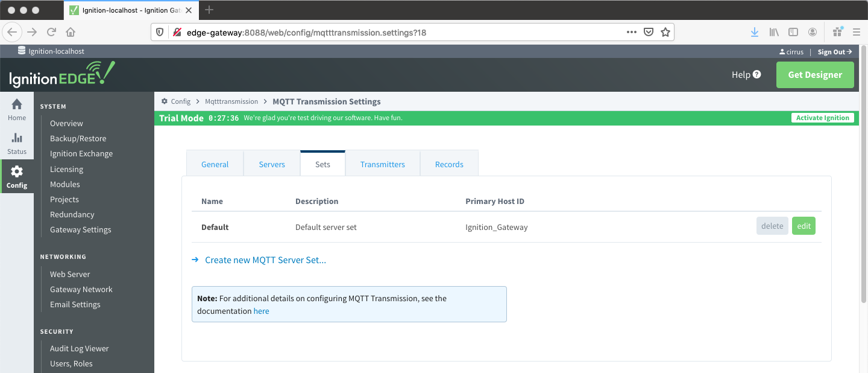868x373 pixels.
Task: Click the 'Default server set' description cell
Action: [326, 228]
